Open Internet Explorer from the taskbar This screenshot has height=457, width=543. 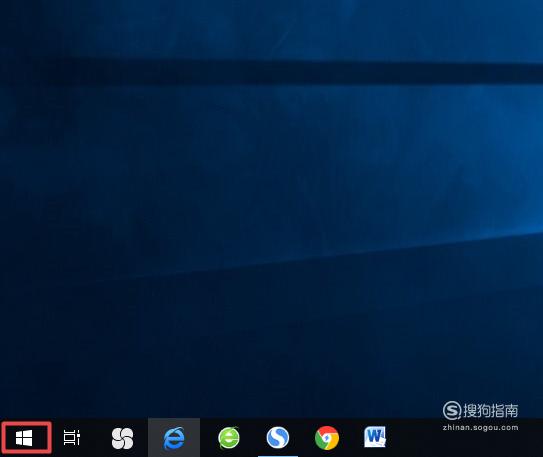point(174,438)
